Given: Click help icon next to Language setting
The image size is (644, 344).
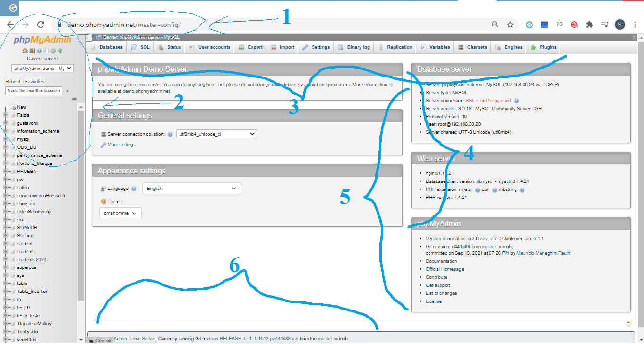Looking at the screenshot, I should pyautogui.click(x=134, y=188).
